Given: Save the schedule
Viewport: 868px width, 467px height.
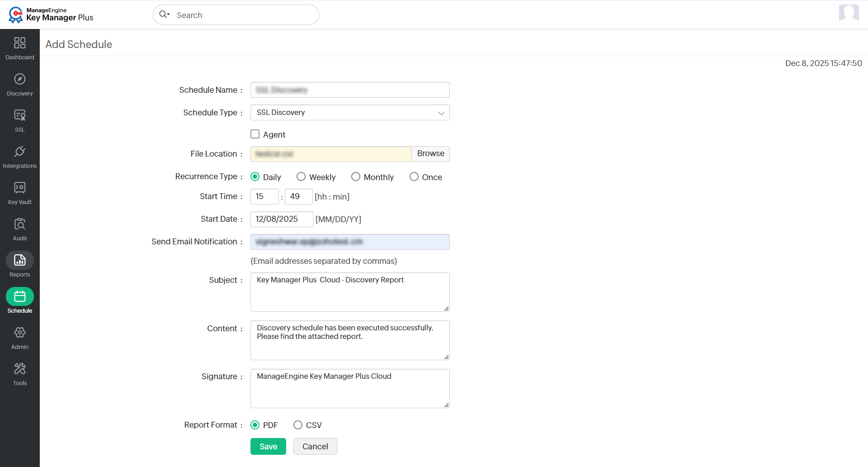Looking at the screenshot, I should pos(269,447).
